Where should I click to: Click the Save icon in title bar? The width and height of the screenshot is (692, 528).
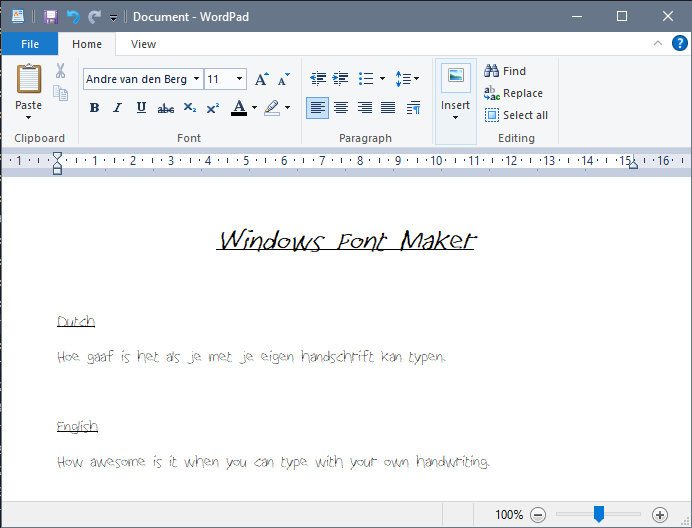[x=50, y=17]
